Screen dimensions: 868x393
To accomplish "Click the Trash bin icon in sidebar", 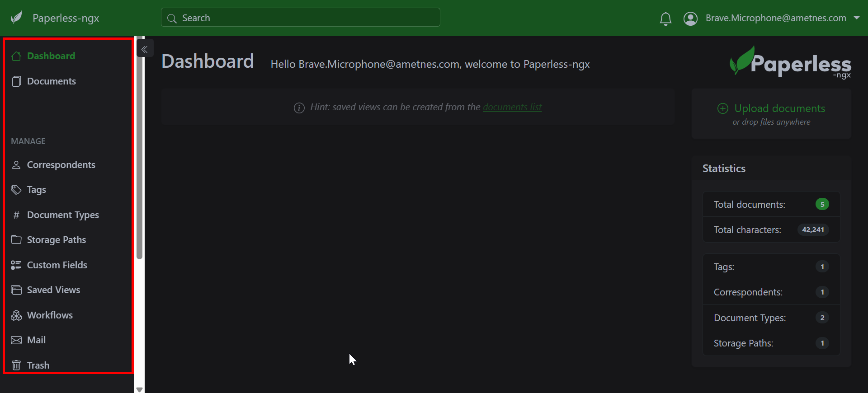I will click(16, 365).
